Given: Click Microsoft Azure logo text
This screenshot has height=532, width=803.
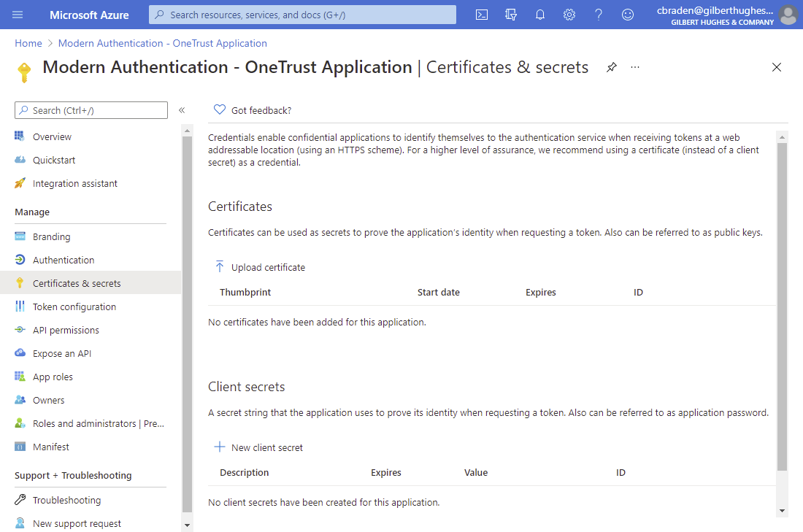Looking at the screenshot, I should (x=89, y=15).
